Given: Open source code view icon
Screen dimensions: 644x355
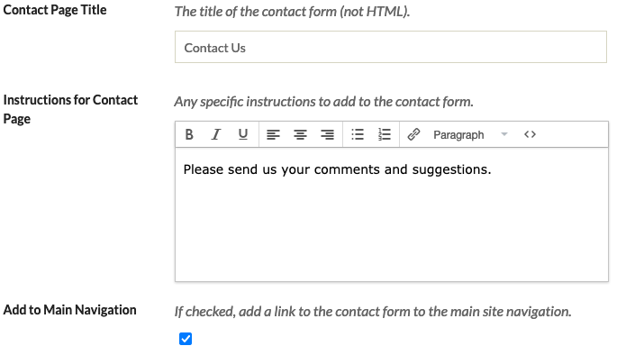Looking at the screenshot, I should point(530,134).
